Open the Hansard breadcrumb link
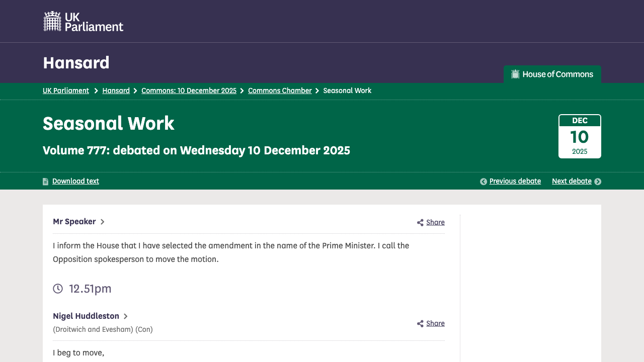 point(116,91)
